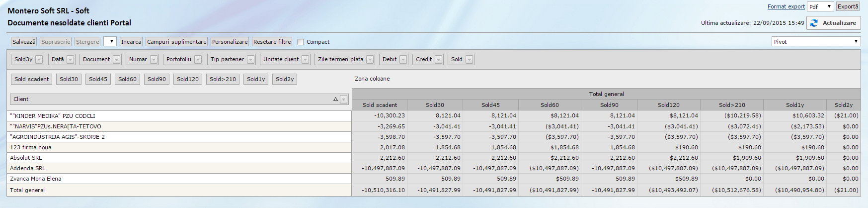Viewport: 868px width, 208px height.
Task: Click Campuri suplimentare in the toolbar
Action: pyautogui.click(x=176, y=42)
